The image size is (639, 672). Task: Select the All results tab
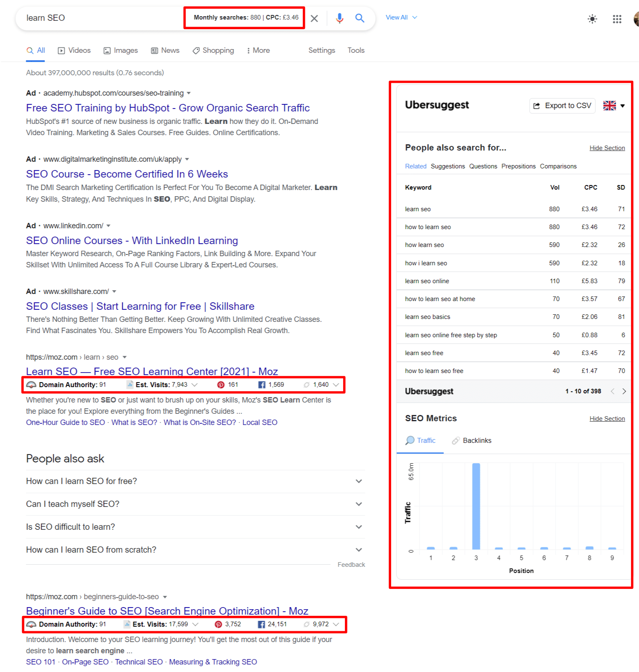(x=36, y=50)
